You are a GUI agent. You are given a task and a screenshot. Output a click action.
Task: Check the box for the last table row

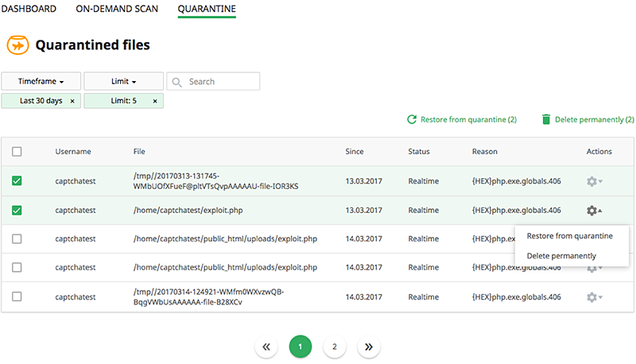pyautogui.click(x=17, y=296)
